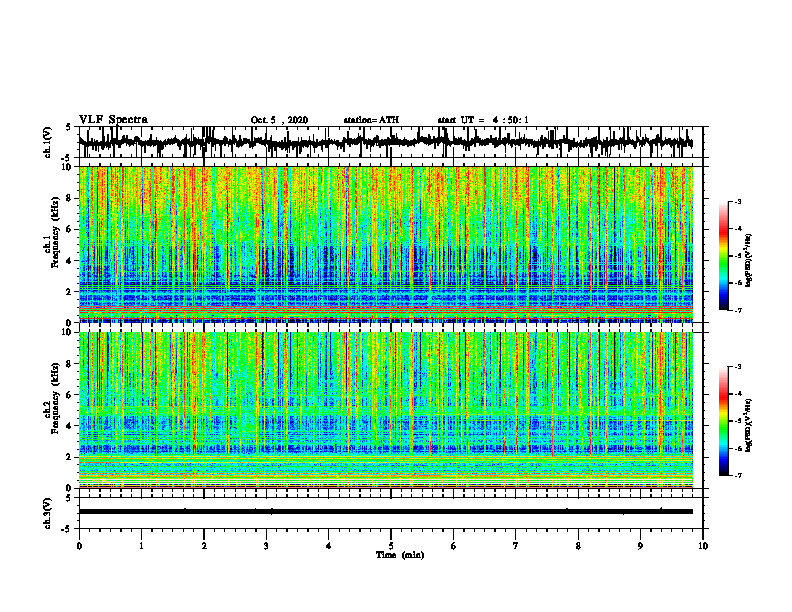Click time-axis tick label "1"
The width and height of the screenshot is (792, 612).
[141, 546]
